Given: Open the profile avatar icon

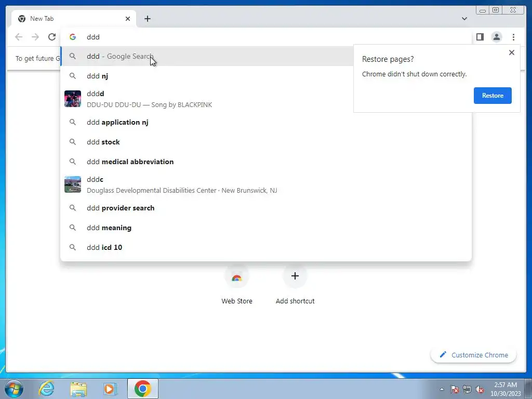Looking at the screenshot, I should click(496, 37).
